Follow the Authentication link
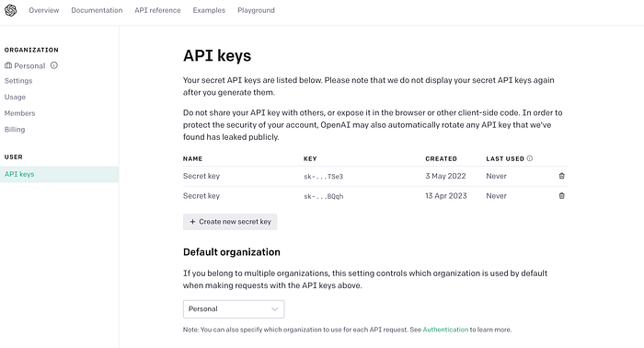The width and height of the screenshot is (644, 348). click(445, 330)
